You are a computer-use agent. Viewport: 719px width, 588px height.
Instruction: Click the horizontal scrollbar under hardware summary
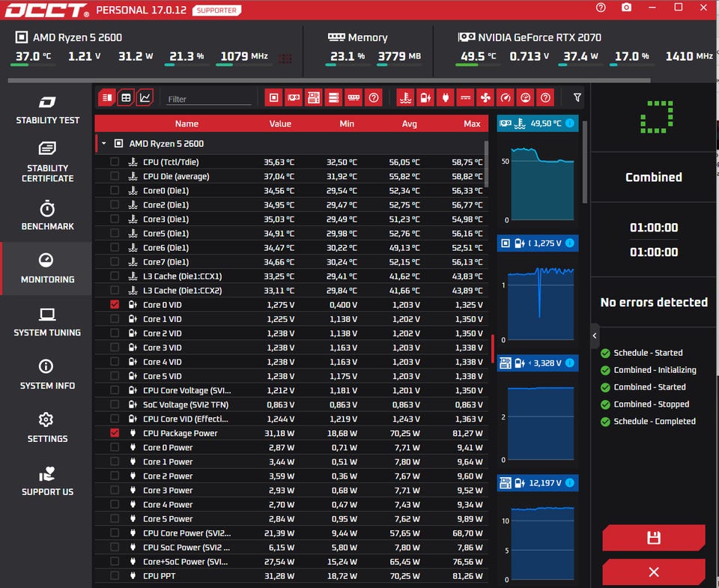point(329,80)
